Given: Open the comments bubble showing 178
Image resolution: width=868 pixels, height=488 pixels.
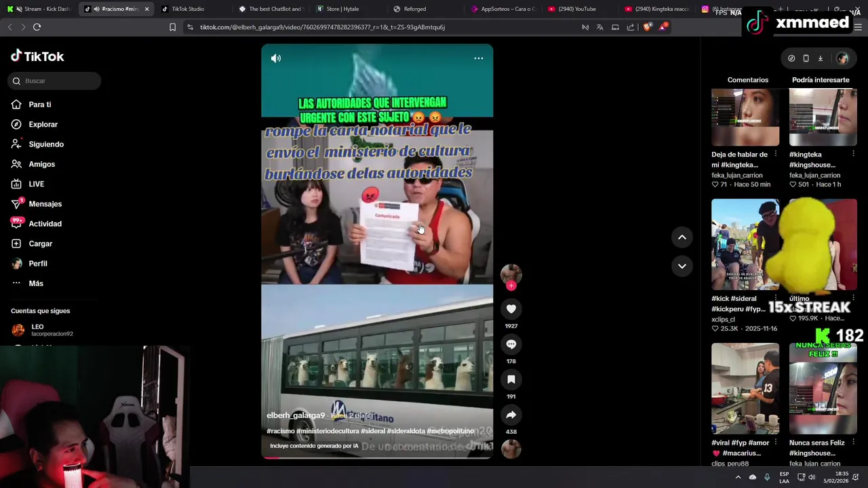Looking at the screenshot, I should coord(511,344).
